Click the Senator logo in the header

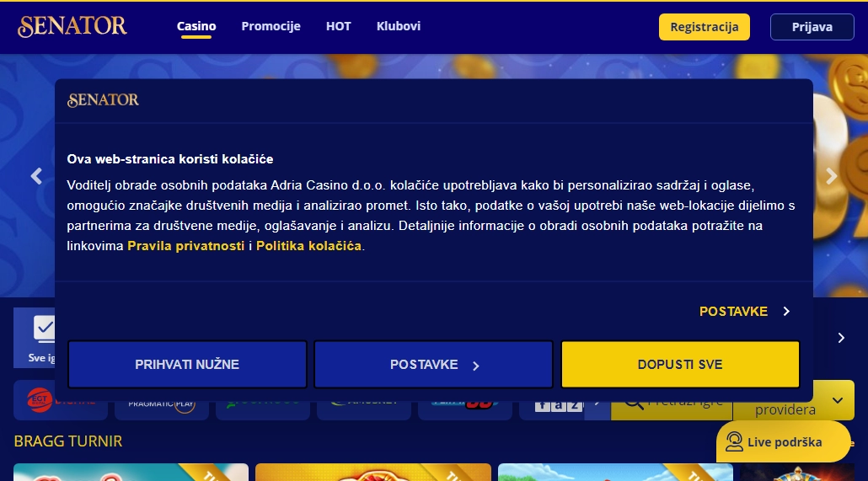pyautogui.click(x=72, y=26)
